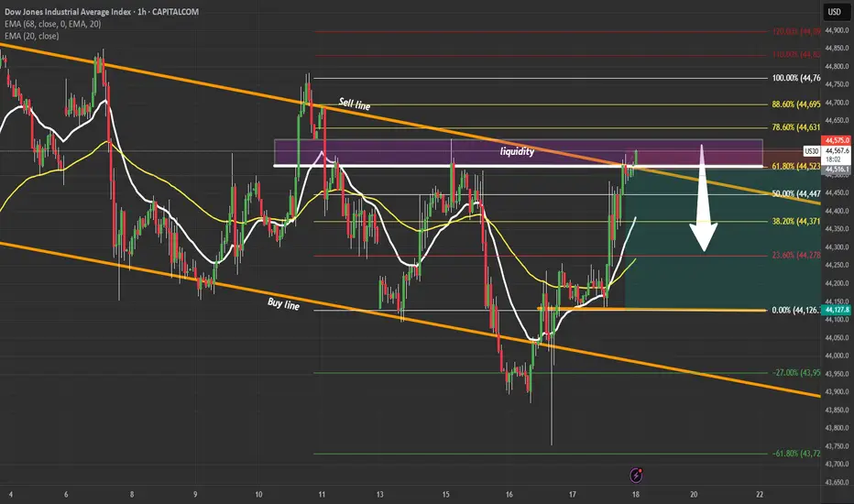Viewport: 854px width, 504px height.
Task: Click the 88.60% (44,695 Fibonacci label
Action: pyautogui.click(x=795, y=104)
